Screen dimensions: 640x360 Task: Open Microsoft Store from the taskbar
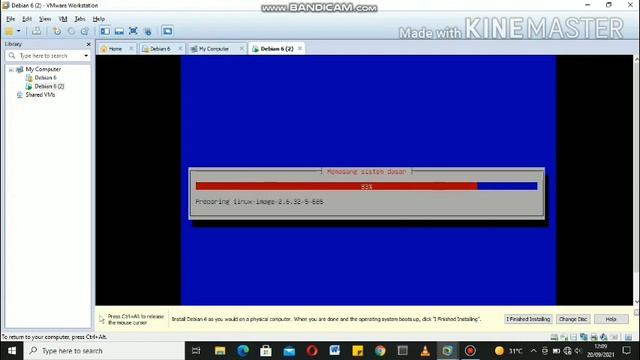click(x=266, y=351)
